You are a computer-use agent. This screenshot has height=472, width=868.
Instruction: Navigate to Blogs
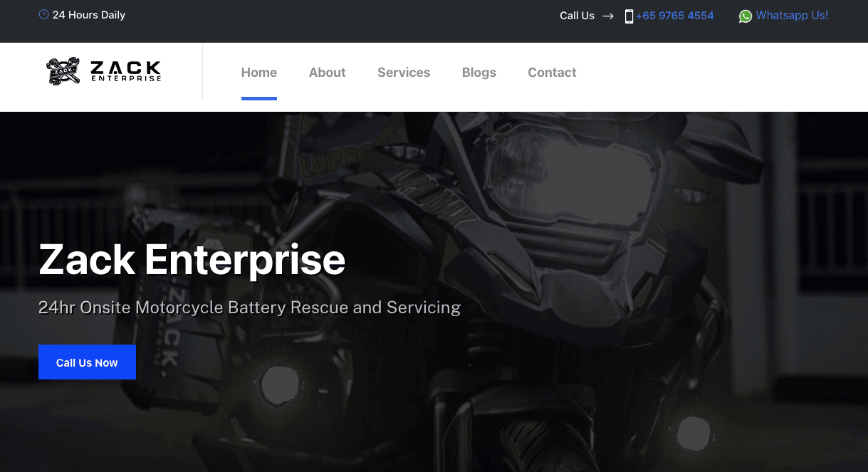479,73
